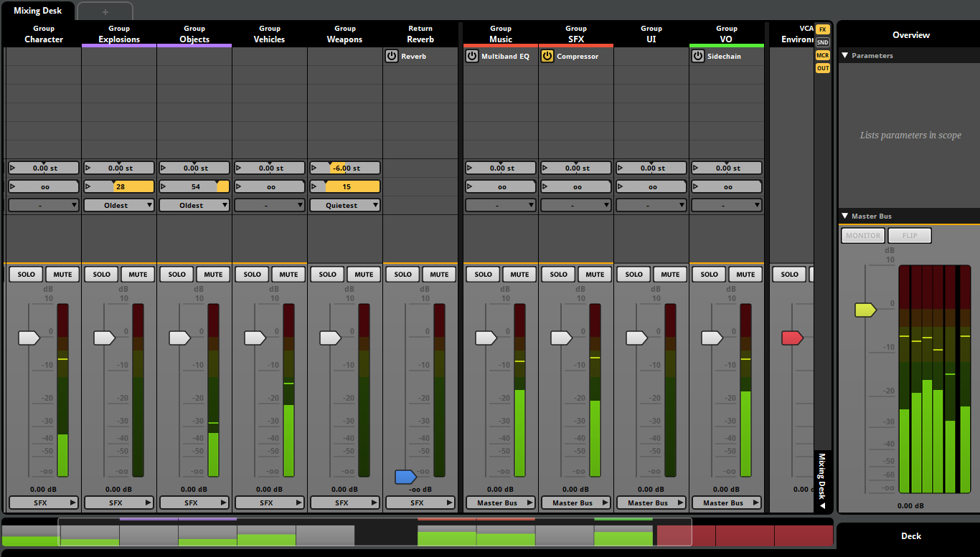The image size is (980, 557).
Task: Select the SND sends view icon
Action: pos(822,42)
